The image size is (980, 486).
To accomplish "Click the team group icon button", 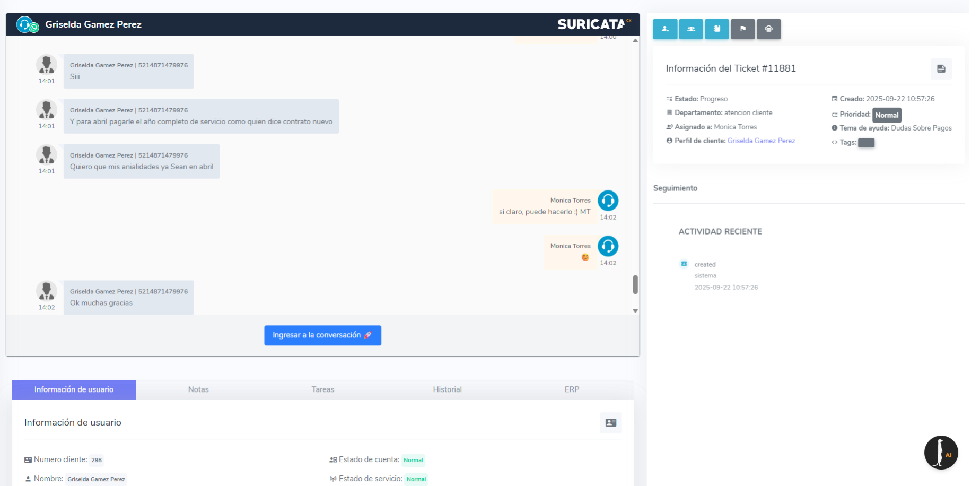I will pos(691,29).
